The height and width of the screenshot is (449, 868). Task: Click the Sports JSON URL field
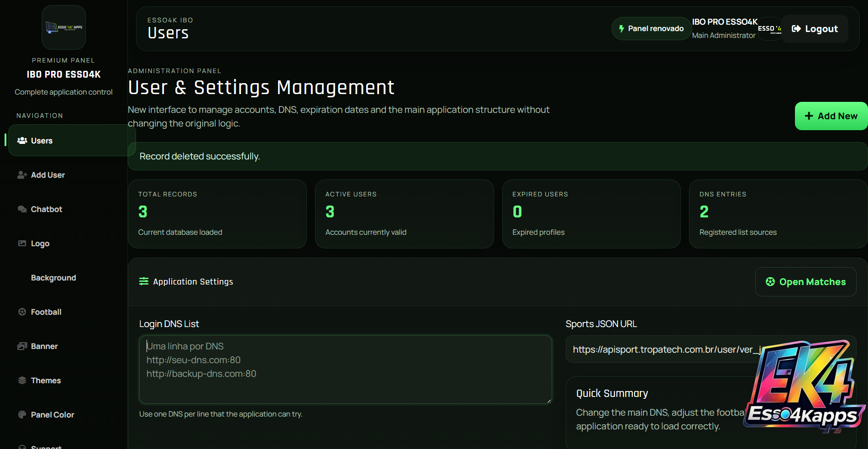(x=710, y=349)
